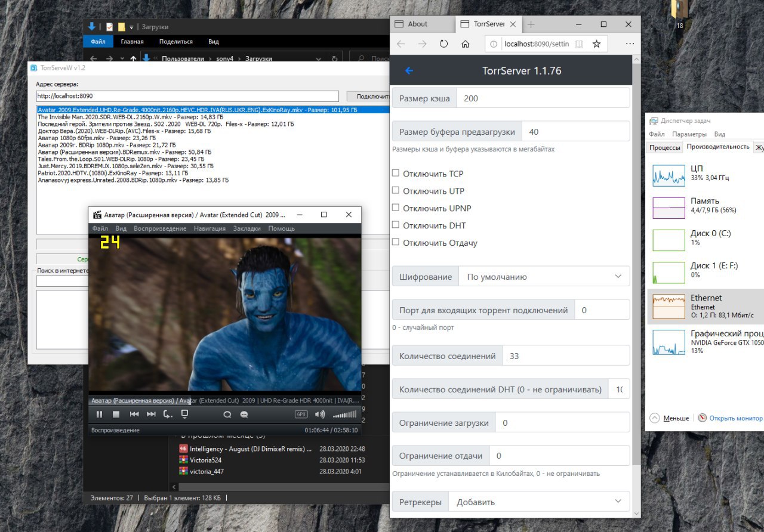Adjust the media player volume slider
The height and width of the screenshot is (532, 764).
[x=344, y=415]
